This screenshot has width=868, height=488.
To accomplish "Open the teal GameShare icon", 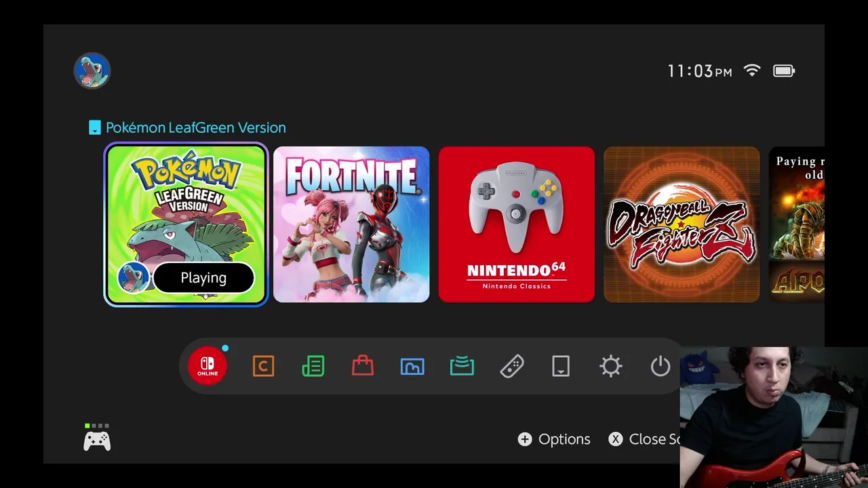I will [462, 367].
